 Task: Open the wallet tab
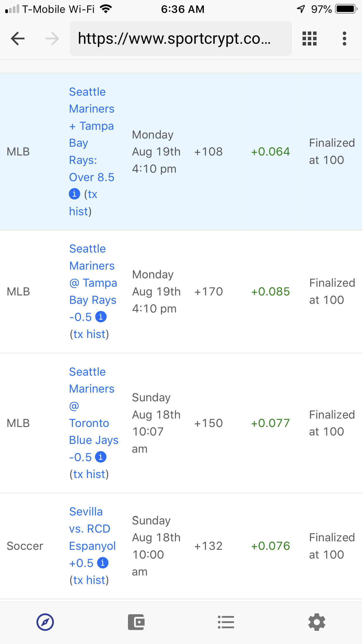click(136, 622)
